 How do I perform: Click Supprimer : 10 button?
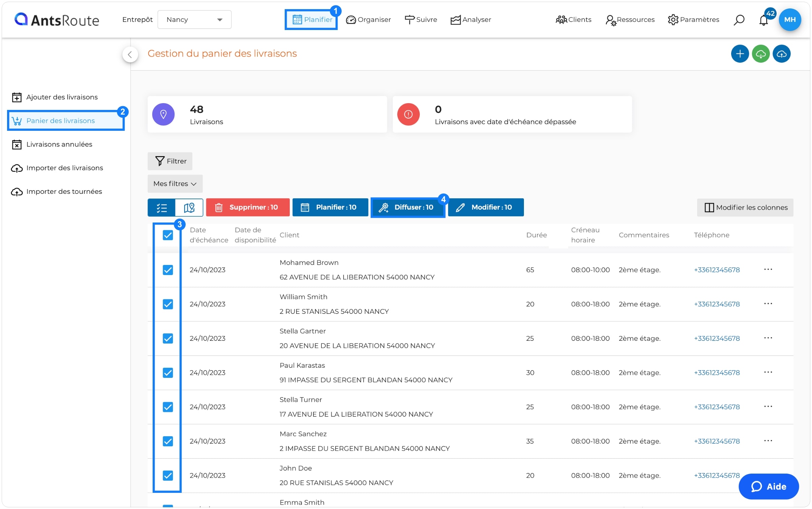pyautogui.click(x=248, y=207)
